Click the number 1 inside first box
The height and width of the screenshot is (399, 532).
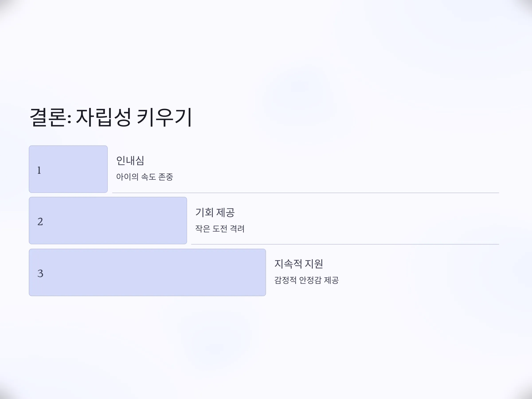coord(39,170)
